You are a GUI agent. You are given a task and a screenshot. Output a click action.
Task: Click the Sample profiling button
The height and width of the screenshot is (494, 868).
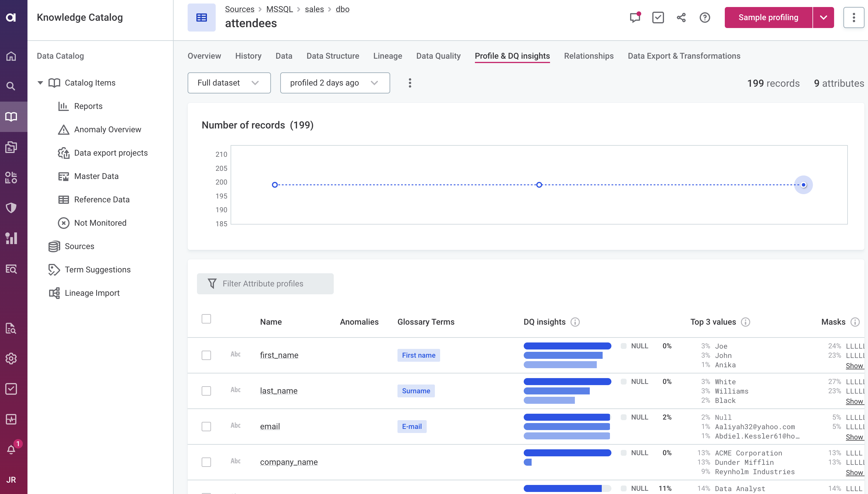point(768,17)
